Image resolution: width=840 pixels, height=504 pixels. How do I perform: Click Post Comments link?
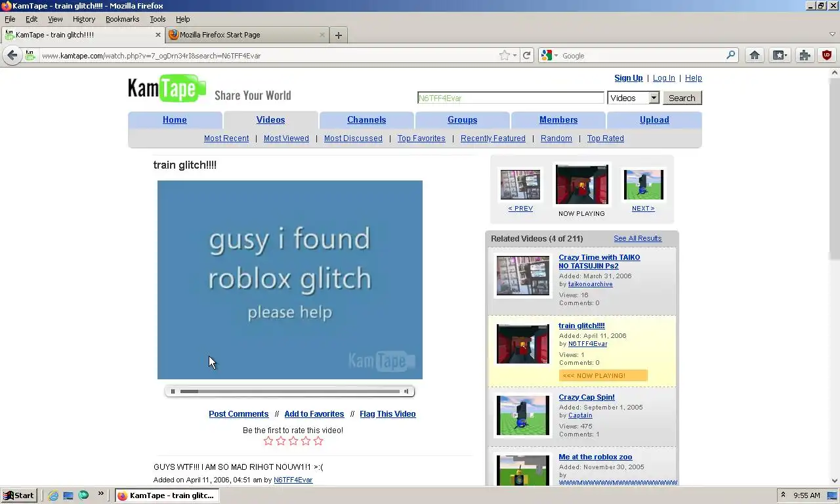click(238, 414)
